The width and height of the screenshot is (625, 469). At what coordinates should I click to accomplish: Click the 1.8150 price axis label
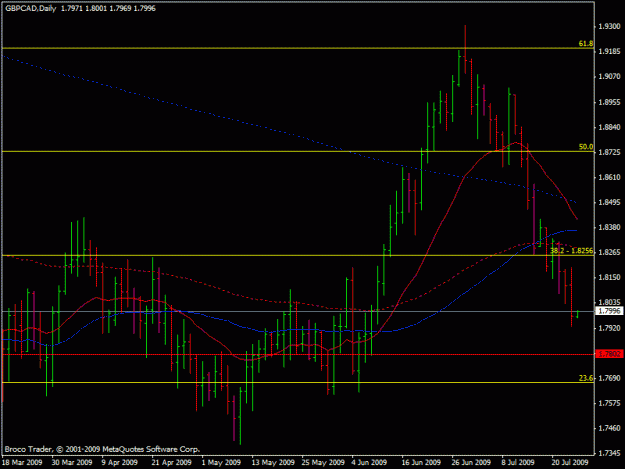point(609,277)
